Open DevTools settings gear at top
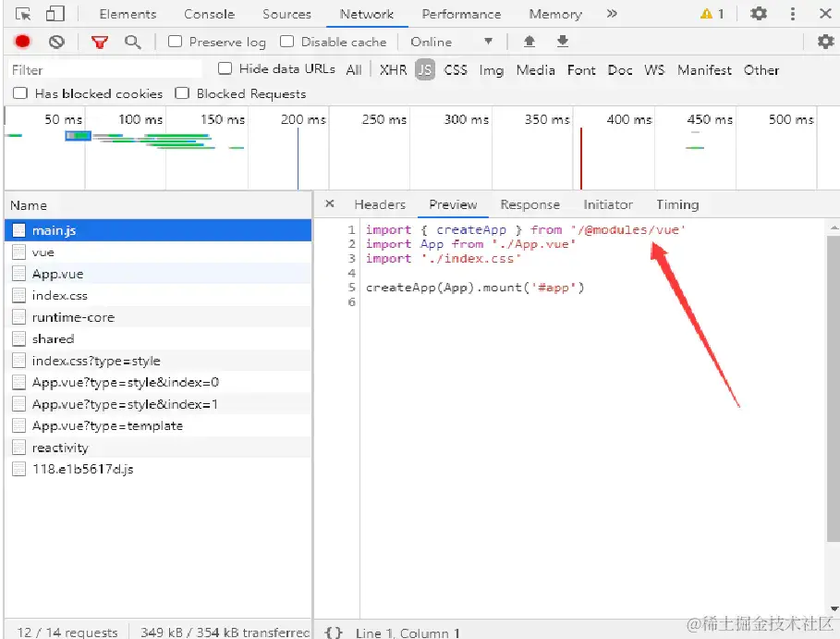Screen dimensions: 840x639 (759, 13)
